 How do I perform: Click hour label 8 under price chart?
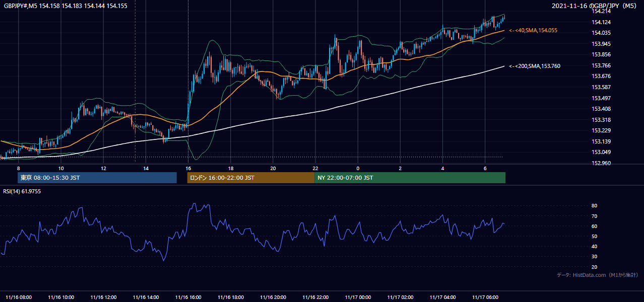[18, 168]
